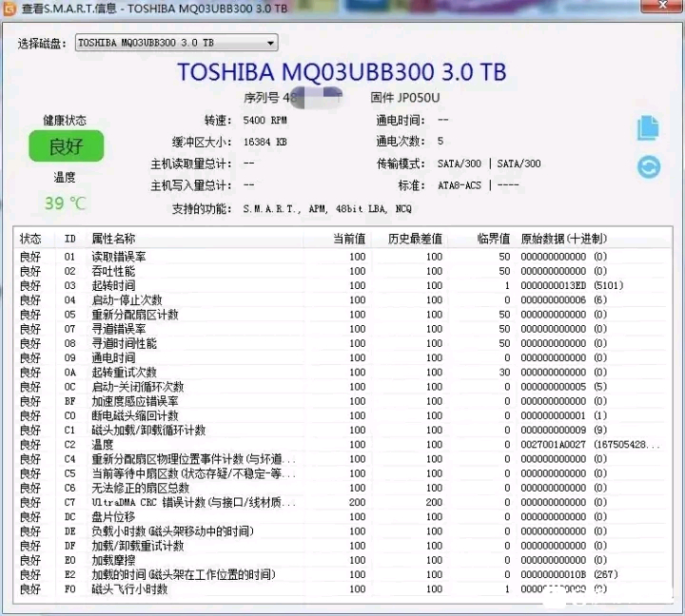The width and height of the screenshot is (685, 616).
Task: Select the 读取错误率 row
Action: pyautogui.click(x=342, y=257)
